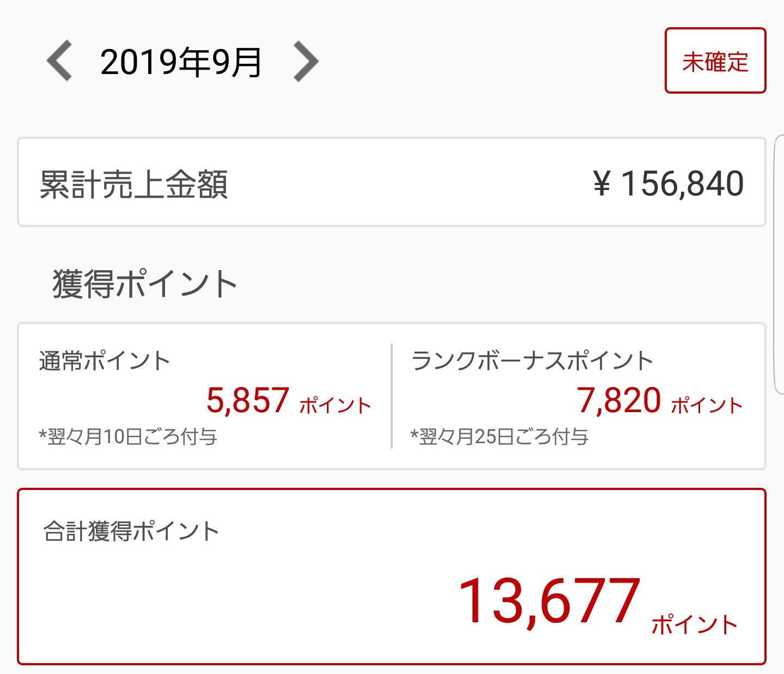
Task: Tap the 7,820 rank bonus points value
Action: tap(619, 400)
